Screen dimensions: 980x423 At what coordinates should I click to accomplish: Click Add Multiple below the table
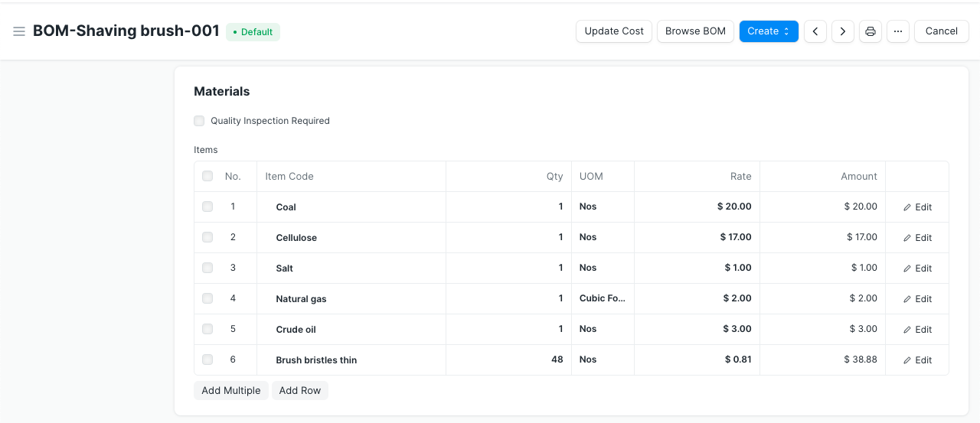230,391
